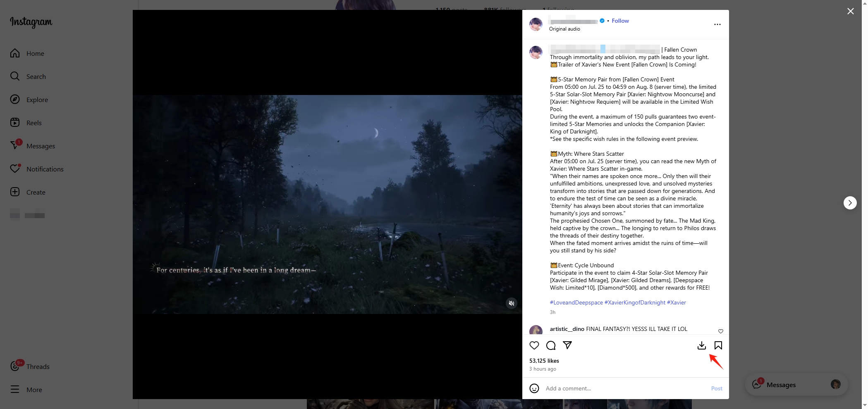
Task: Open the floating Messages chat widget
Action: pos(796,385)
